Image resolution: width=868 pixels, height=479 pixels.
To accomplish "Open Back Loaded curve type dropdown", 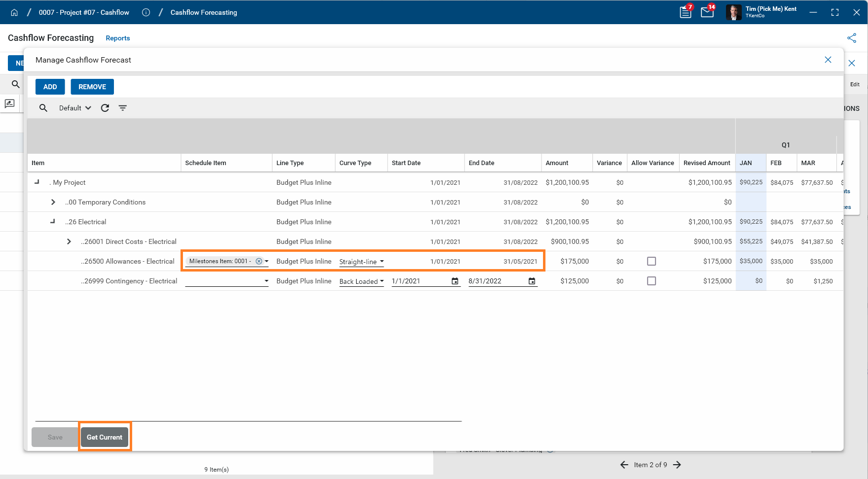I will [362, 281].
